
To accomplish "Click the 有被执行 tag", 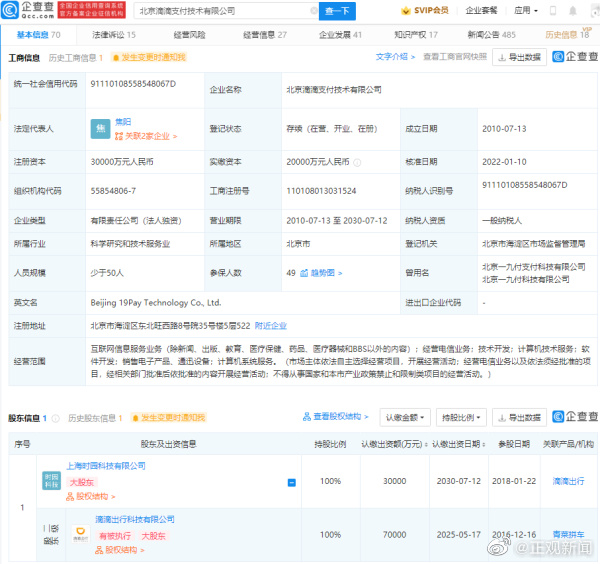I will click(x=115, y=536).
